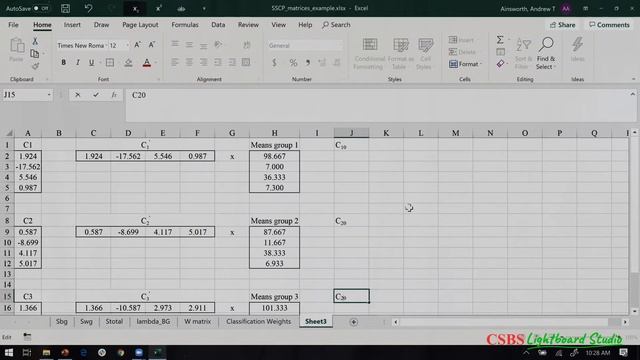
Task: Open the Insert cells button
Action: (461, 40)
